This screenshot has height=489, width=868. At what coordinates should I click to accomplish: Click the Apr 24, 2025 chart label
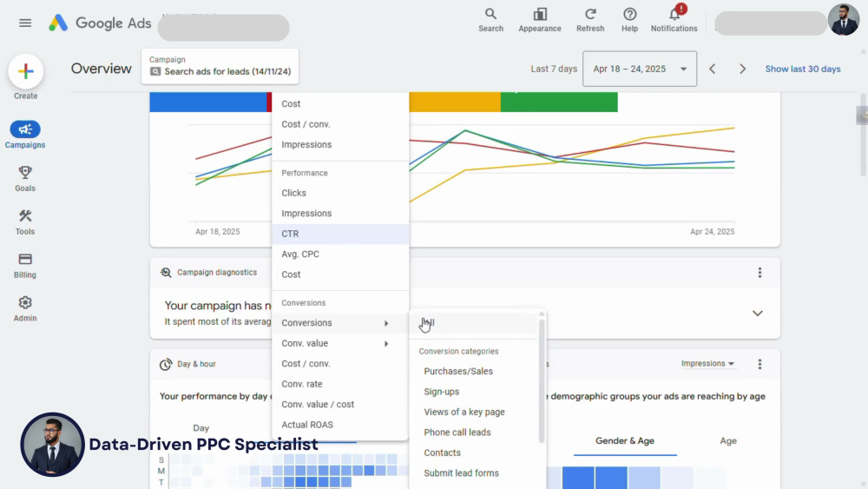click(x=712, y=232)
